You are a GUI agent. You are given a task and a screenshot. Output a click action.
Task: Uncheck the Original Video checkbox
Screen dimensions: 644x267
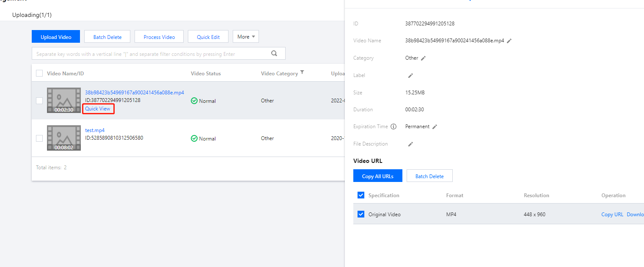tap(361, 214)
